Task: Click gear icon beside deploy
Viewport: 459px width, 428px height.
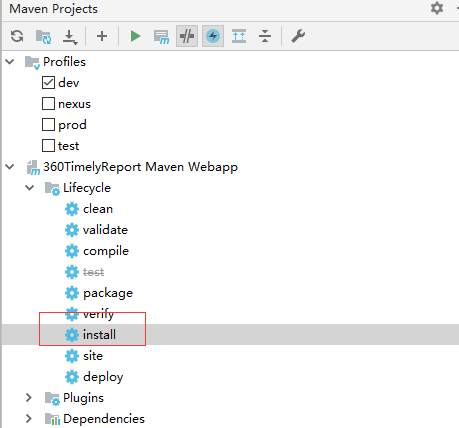Action: tap(72, 377)
